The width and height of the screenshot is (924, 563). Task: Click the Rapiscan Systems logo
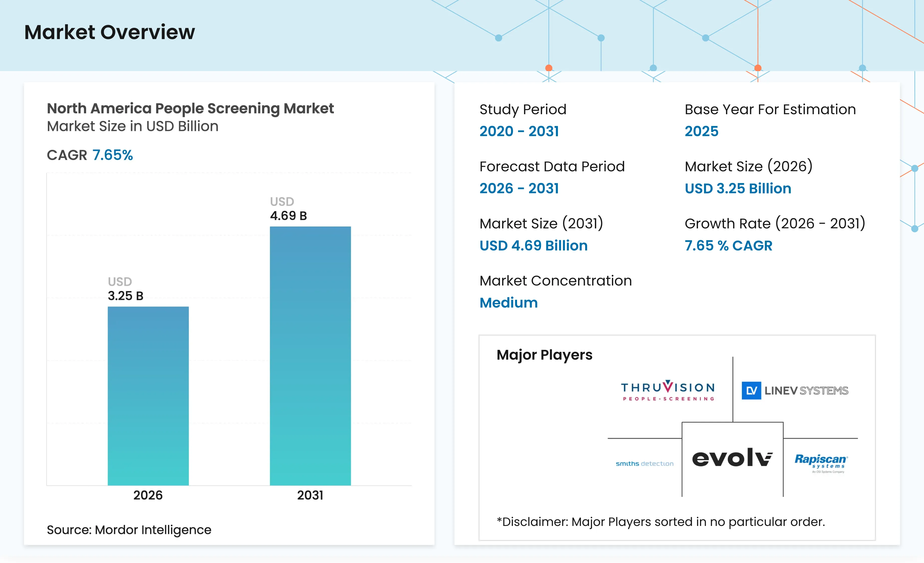click(x=821, y=464)
